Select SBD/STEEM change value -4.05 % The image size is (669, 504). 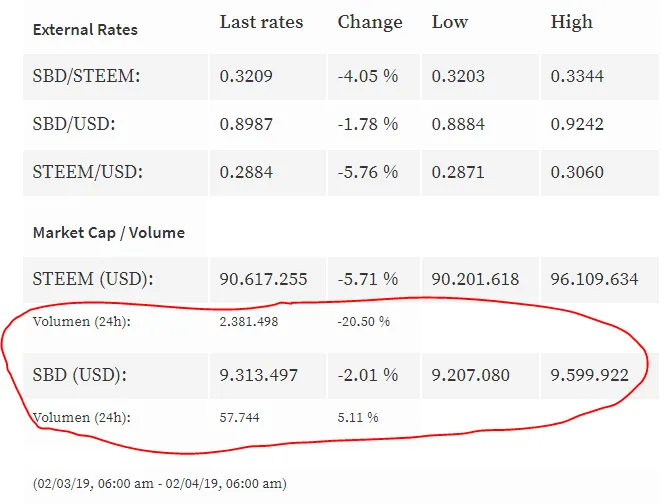click(368, 76)
